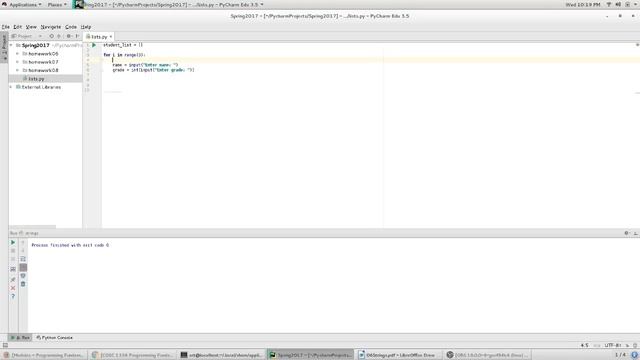Click the green run gutter arrow beside line 1
The image size is (640, 360).
pos(94,45)
